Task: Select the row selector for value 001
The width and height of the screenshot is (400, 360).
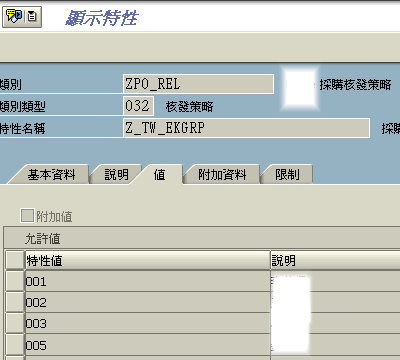Action: (15, 281)
